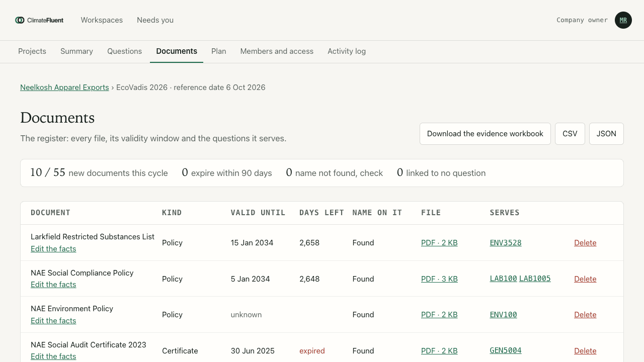
Task: Open the PDF · 3 KB file link
Action: tap(439, 279)
